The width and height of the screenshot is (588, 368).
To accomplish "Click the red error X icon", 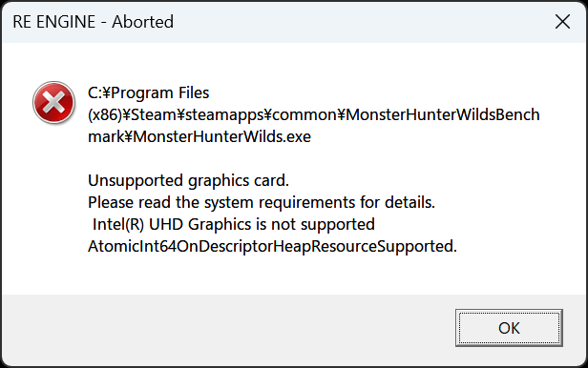I will [x=53, y=103].
